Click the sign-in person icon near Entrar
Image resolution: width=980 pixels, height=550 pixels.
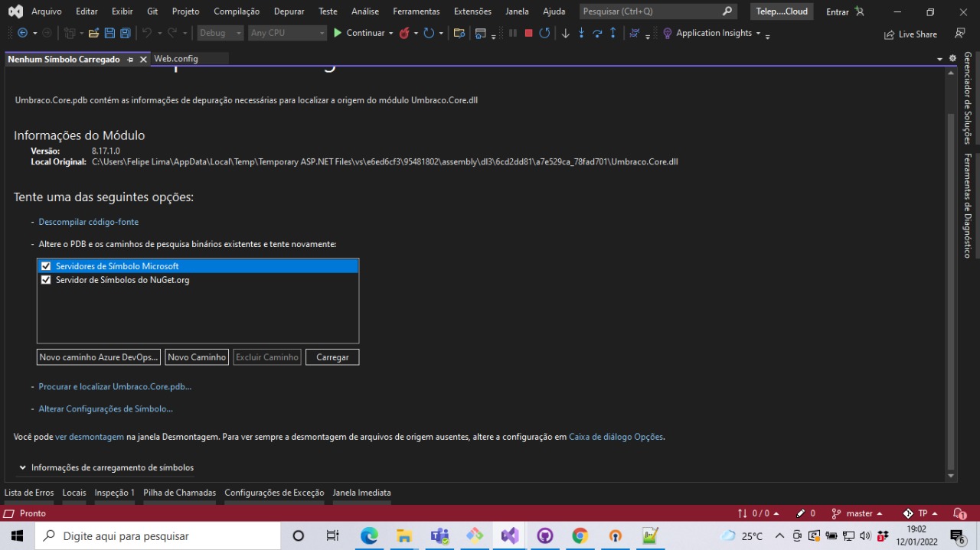[x=859, y=11]
